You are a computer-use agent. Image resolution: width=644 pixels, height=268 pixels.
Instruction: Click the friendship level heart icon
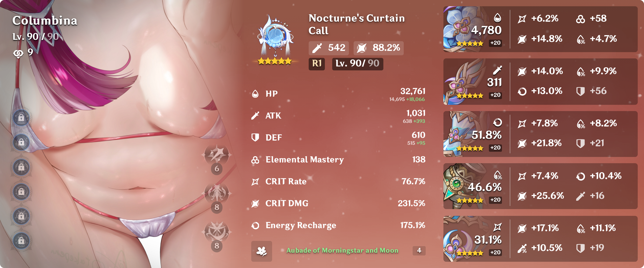pos(18,53)
